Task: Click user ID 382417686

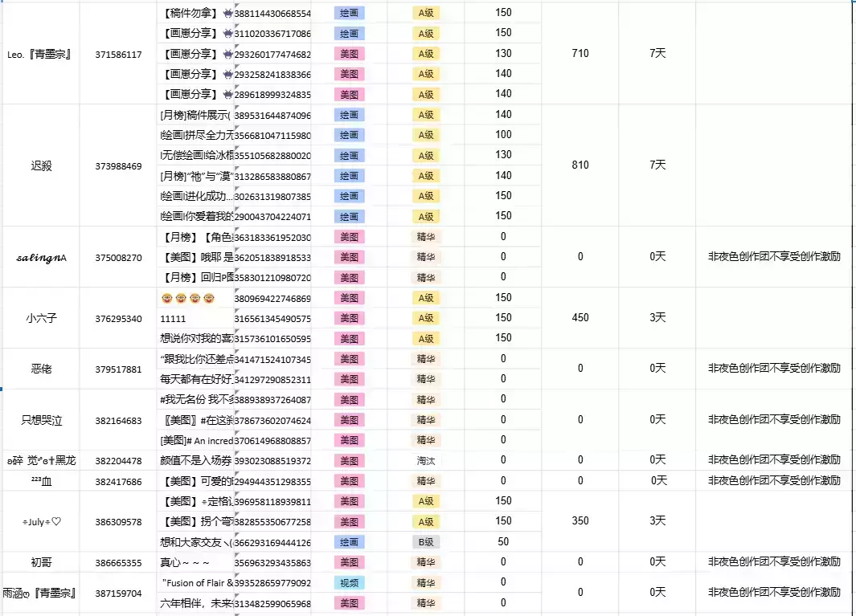Action: point(118,481)
